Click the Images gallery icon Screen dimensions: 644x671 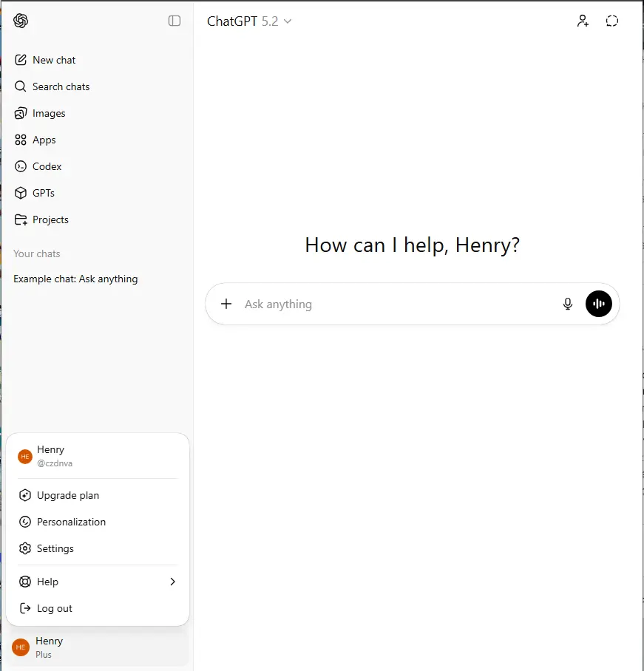pos(21,113)
